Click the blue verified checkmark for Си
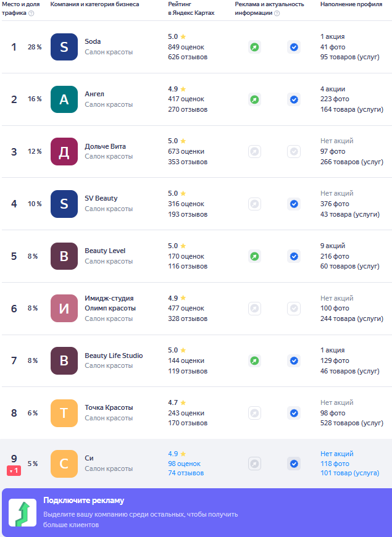The height and width of the screenshot is (537, 392). 294,464
